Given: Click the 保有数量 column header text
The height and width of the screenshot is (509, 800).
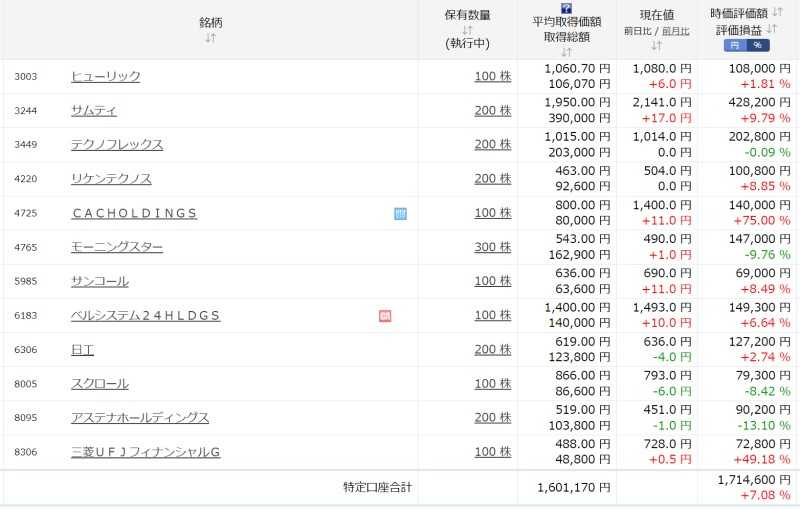Looking at the screenshot, I should (467, 15).
